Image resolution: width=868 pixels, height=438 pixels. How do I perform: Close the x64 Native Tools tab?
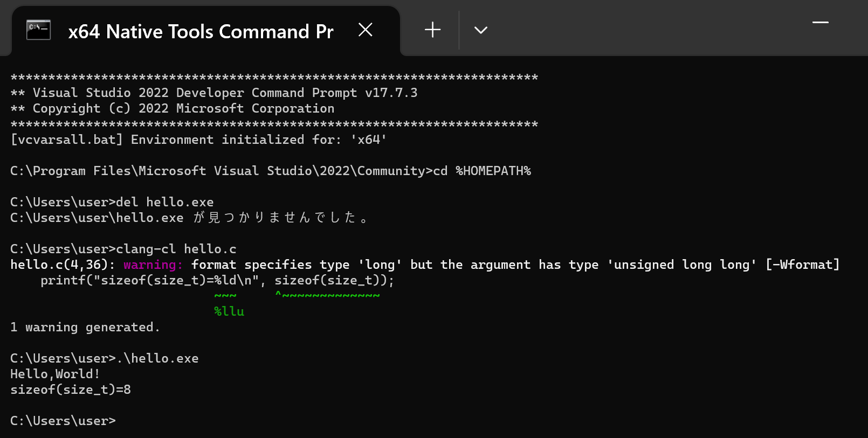point(366,30)
